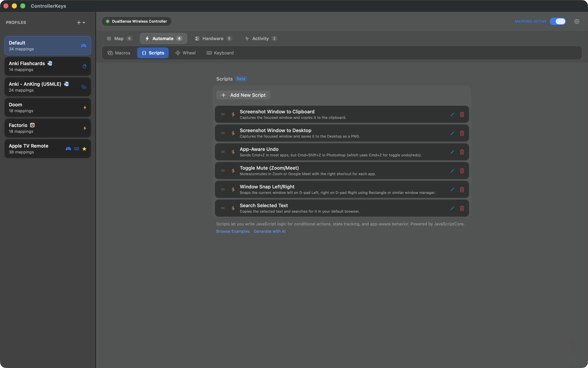Click gamepad icon on Apple TV Remote profile
This screenshot has width=588, height=368.
(68, 149)
